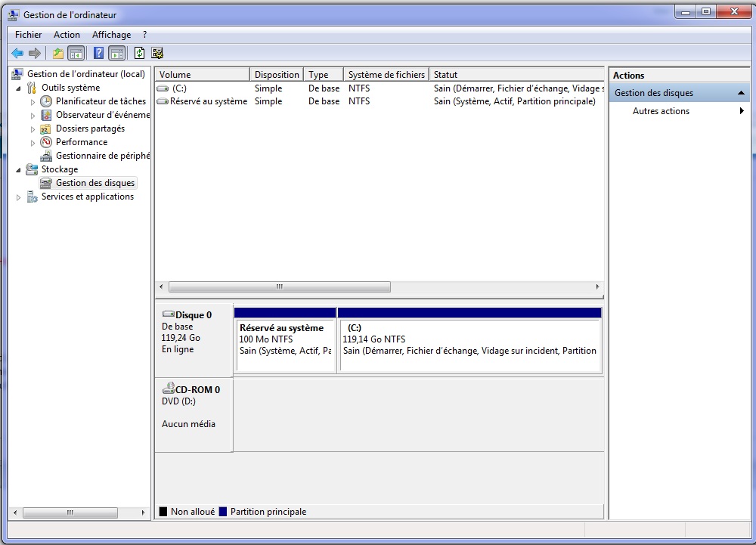
Task: Click the Up one level folder icon
Action: (x=58, y=53)
